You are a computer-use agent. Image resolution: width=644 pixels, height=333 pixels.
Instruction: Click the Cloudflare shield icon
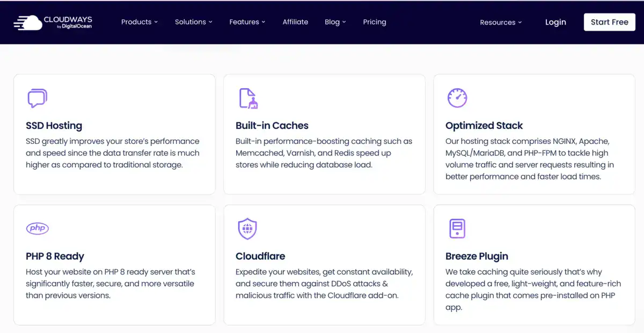pyautogui.click(x=247, y=228)
